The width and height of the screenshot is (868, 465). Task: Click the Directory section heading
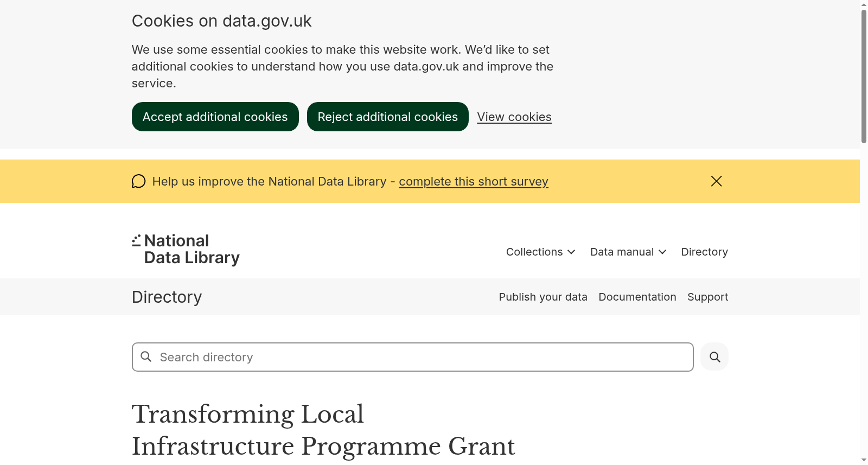click(x=167, y=297)
